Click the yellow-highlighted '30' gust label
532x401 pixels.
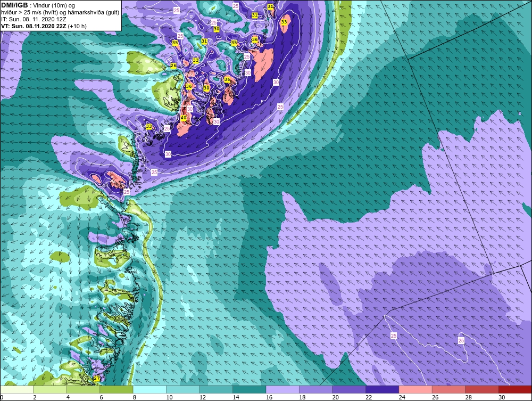pyautogui.click(x=217, y=29)
